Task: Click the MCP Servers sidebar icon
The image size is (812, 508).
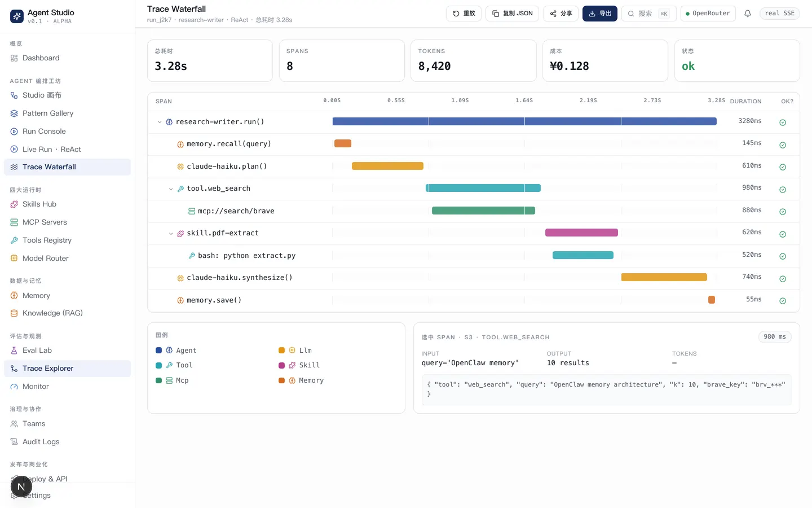Action: (x=14, y=222)
